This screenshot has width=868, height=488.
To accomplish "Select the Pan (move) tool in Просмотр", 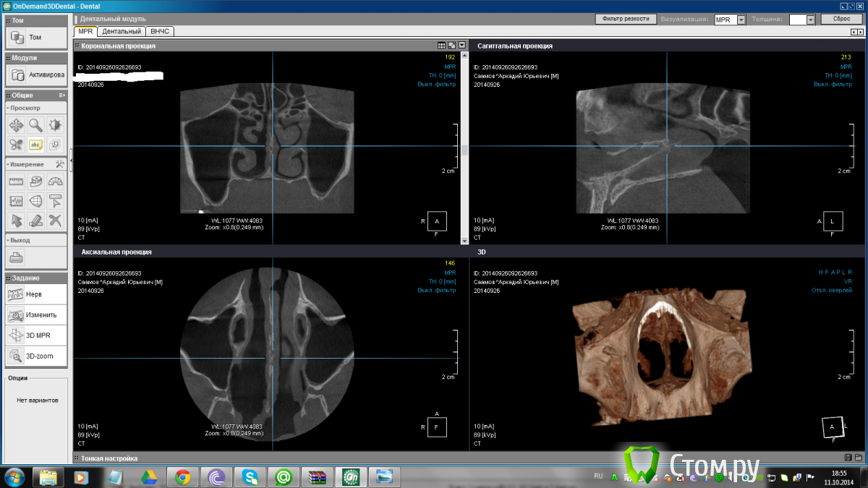I will (16, 124).
